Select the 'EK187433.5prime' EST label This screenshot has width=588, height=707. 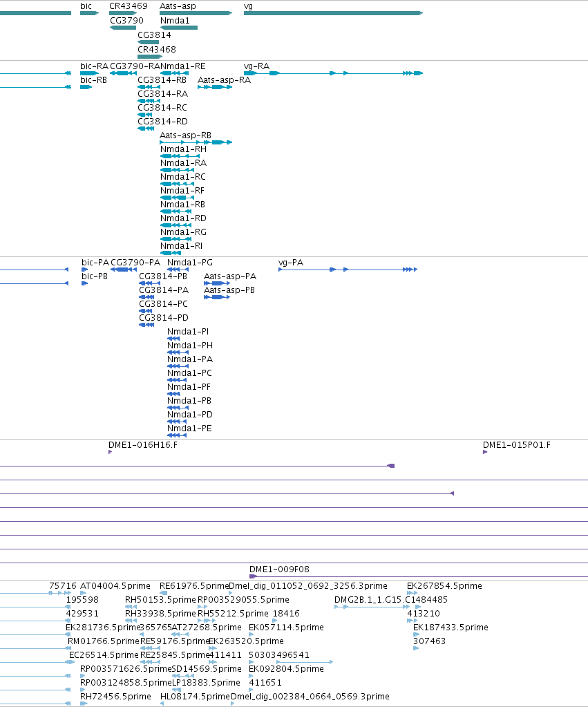point(451,628)
